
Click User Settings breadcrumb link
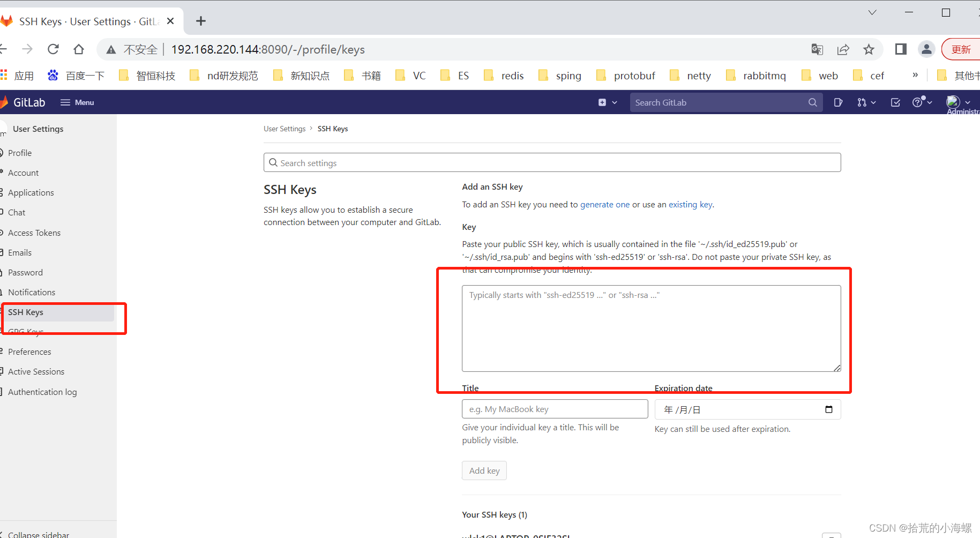tap(285, 129)
